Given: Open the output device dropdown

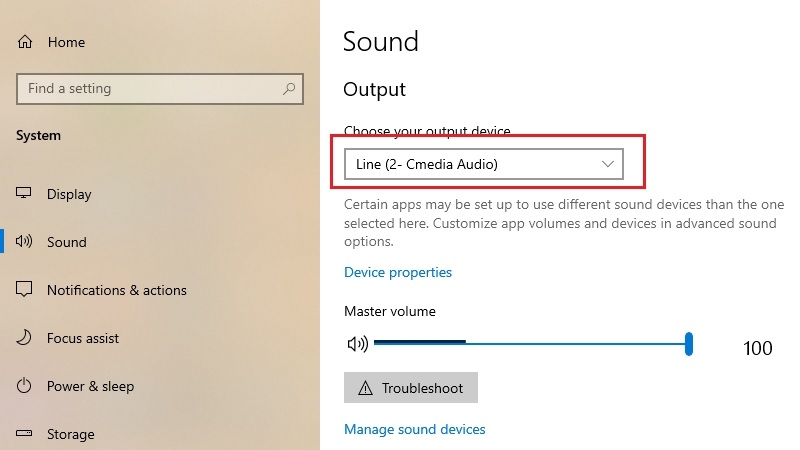Looking at the screenshot, I should pyautogui.click(x=484, y=164).
